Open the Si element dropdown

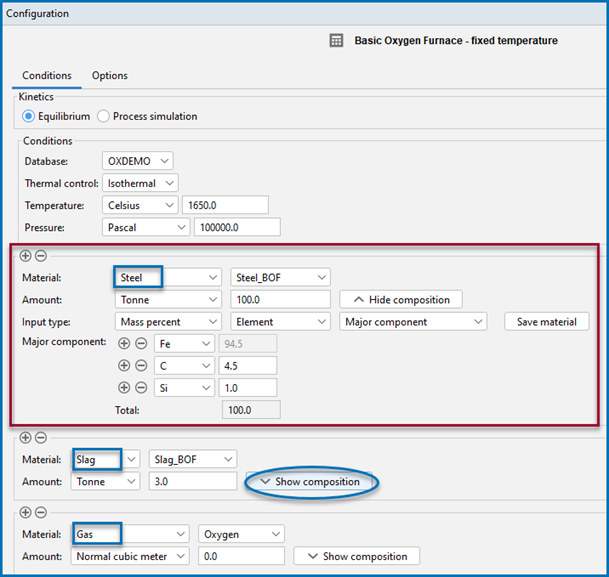(x=184, y=388)
